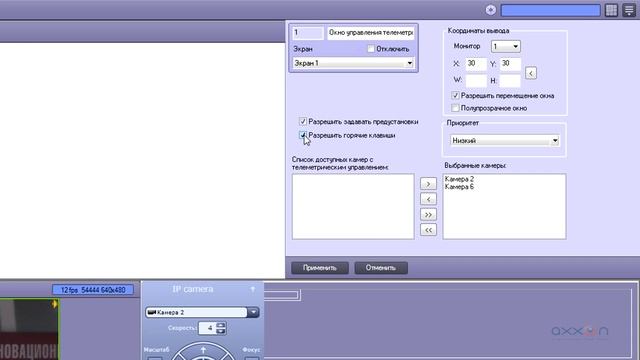
Task: Click the W width field
Action: pos(476,80)
